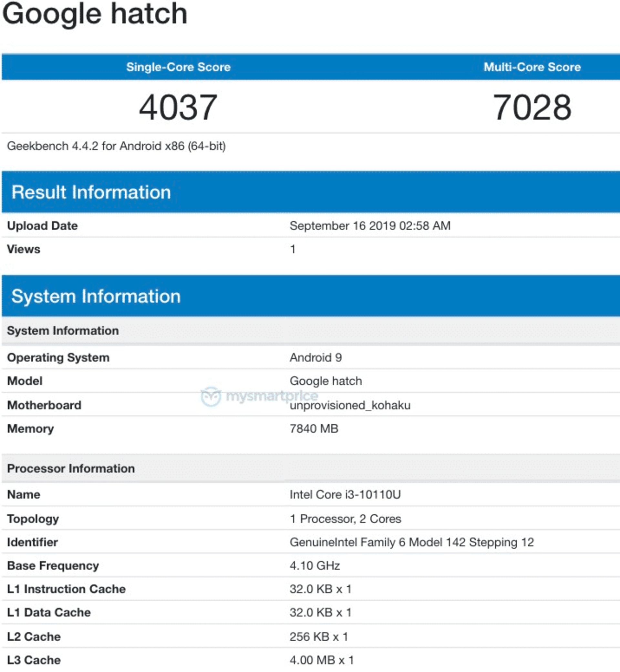Click the gray System Information subheading
This screenshot has height=672, width=620.
coord(63,331)
